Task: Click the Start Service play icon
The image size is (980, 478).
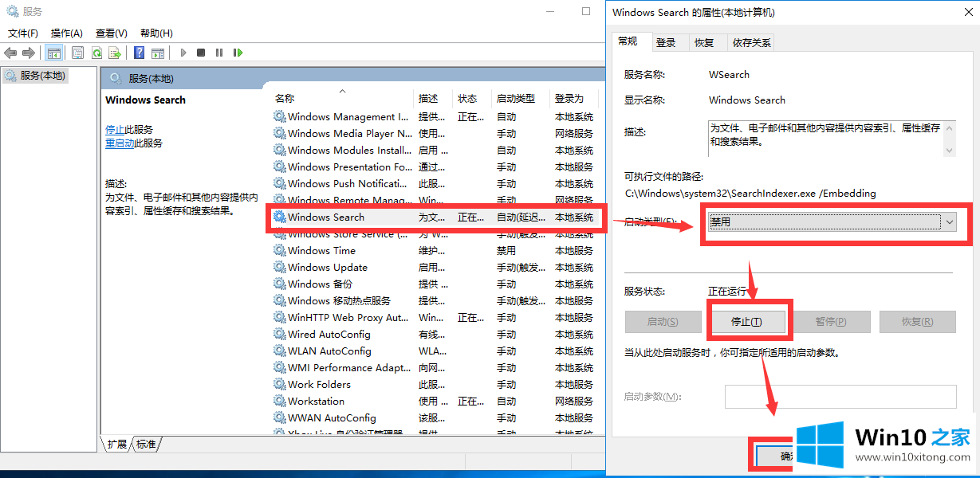Action: 183,53
